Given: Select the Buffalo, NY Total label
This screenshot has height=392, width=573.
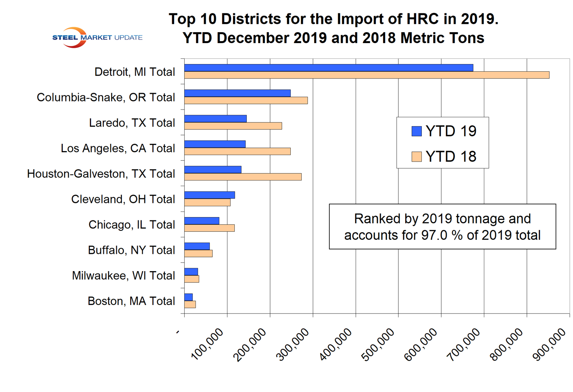Looking at the screenshot, I should coord(131,250).
